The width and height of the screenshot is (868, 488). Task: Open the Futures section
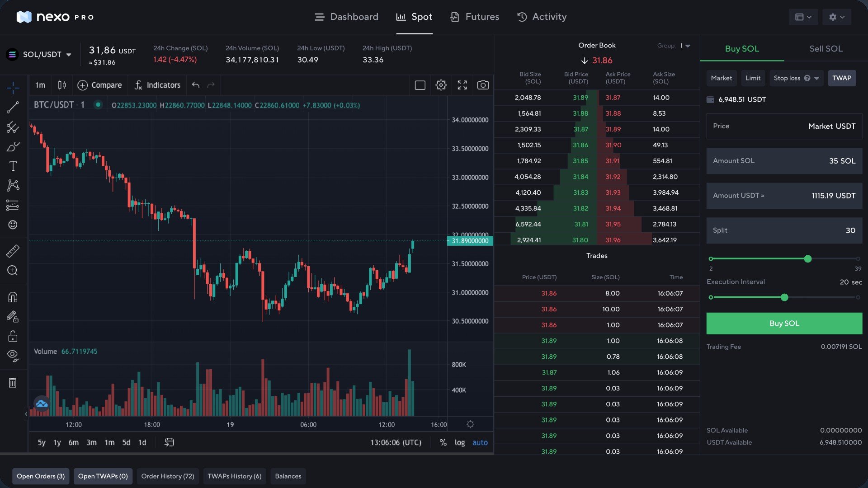click(x=475, y=17)
